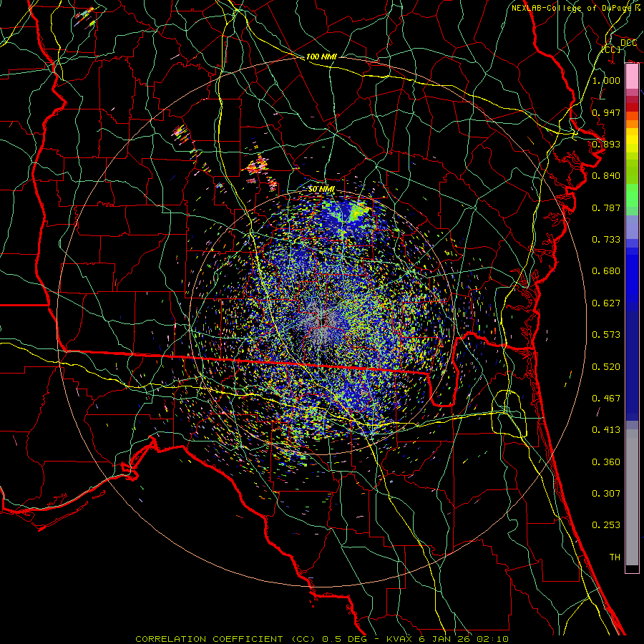The width and height of the screenshot is (644, 644).
Task: Click the lavender segment of the color bar
Action: coord(632,227)
